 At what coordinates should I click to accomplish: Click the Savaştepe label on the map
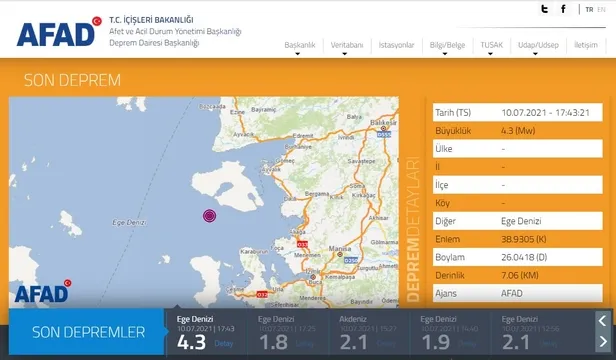point(361,161)
